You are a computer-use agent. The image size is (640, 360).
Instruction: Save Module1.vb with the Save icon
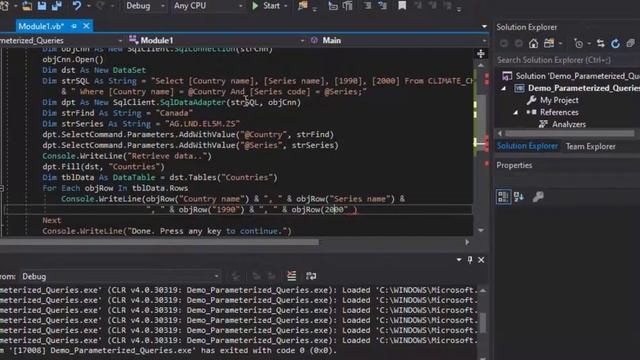pyautogui.click(x=42, y=6)
